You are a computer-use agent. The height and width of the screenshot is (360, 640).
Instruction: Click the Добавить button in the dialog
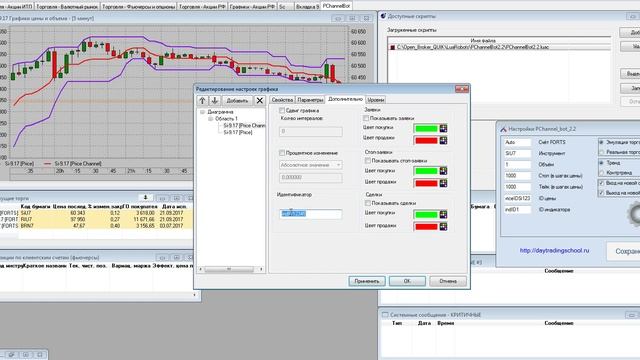[x=237, y=100]
